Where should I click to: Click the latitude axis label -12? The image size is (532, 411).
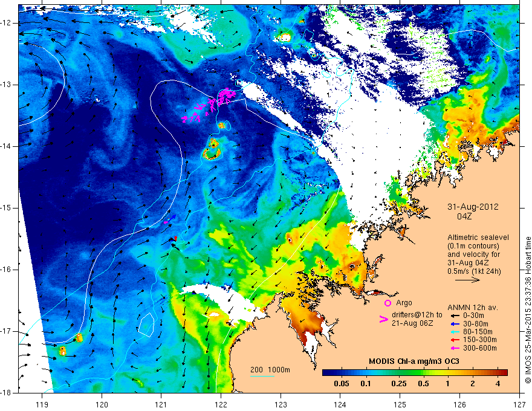coord(6,23)
